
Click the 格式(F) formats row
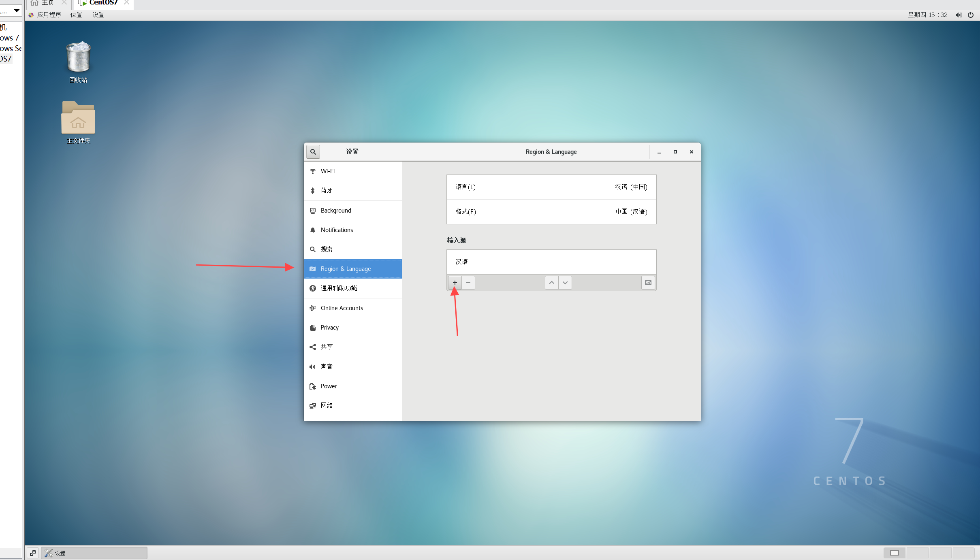coord(551,212)
